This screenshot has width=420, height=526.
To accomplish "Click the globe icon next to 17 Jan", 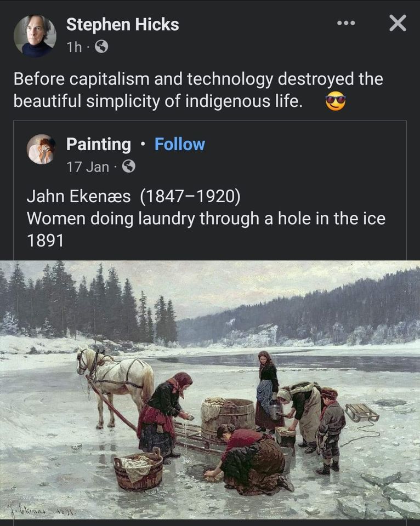I will tap(129, 166).
